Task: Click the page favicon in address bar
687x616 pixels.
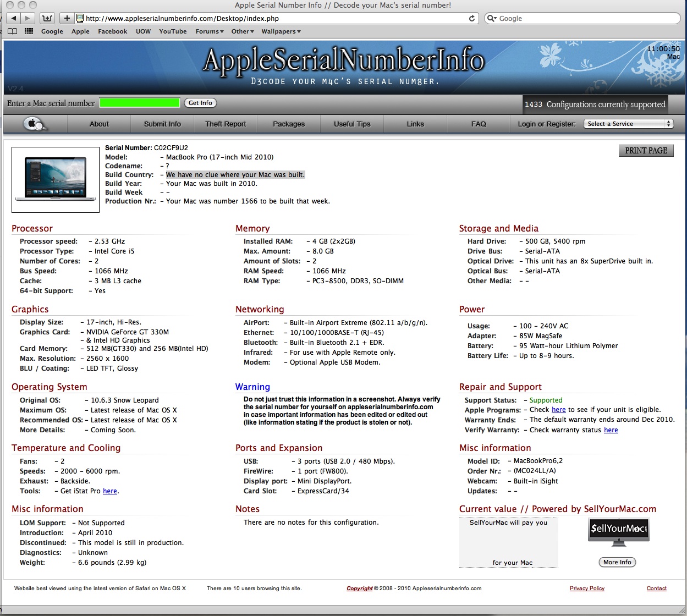Action: pyautogui.click(x=80, y=18)
